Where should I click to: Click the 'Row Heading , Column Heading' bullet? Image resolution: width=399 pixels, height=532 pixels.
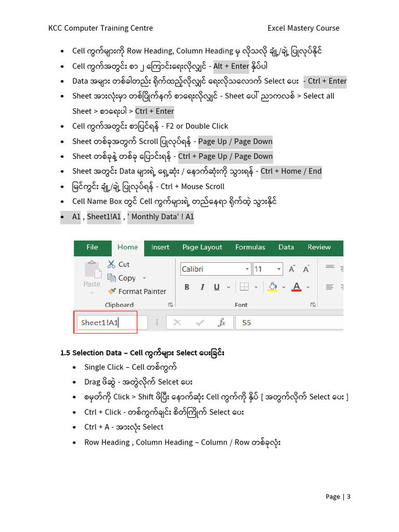point(182,443)
